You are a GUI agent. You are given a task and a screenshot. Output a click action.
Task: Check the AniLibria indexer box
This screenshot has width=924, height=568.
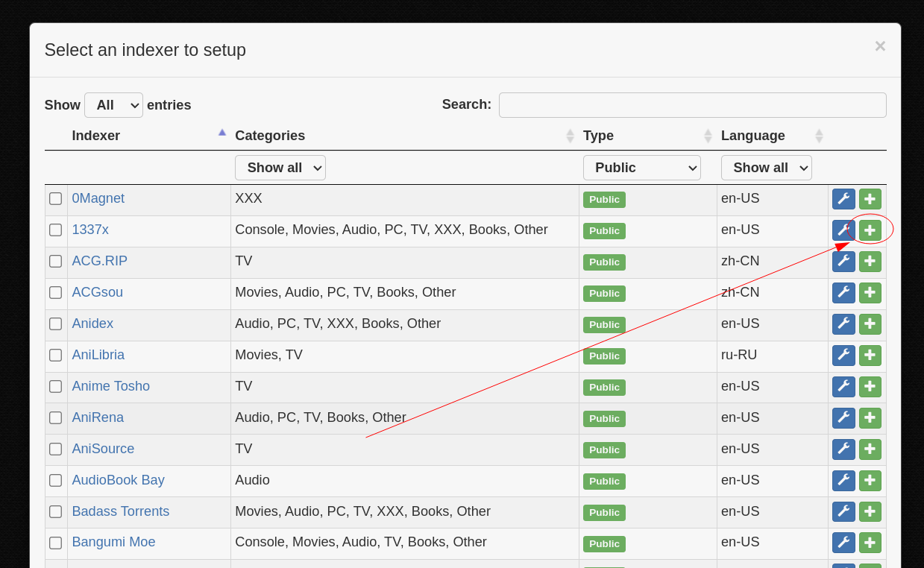click(x=56, y=355)
